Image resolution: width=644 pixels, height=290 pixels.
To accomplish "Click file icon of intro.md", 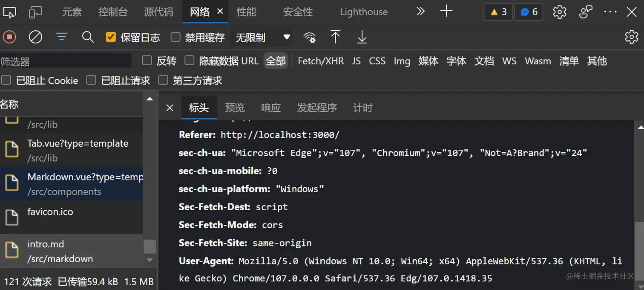I will click(11, 249).
